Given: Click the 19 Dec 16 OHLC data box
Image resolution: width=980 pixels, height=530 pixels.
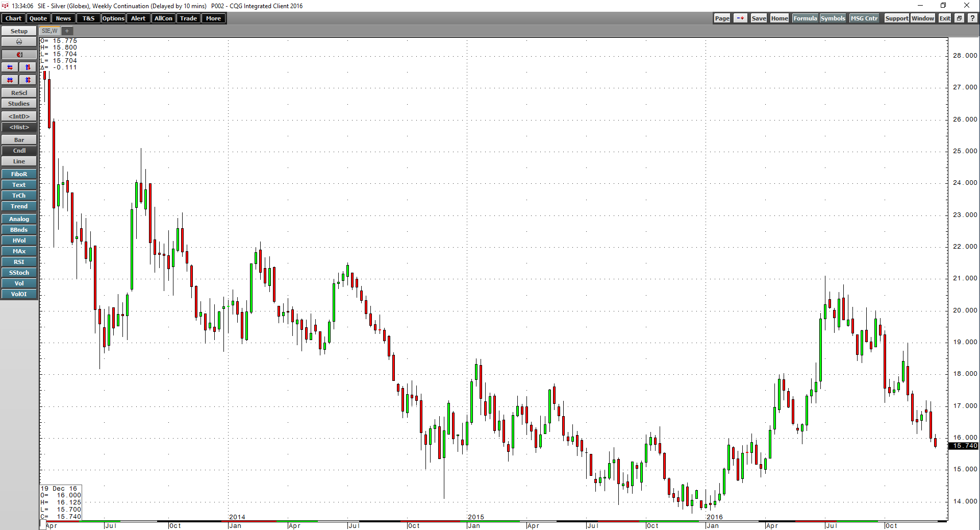Looking at the screenshot, I should coord(61,502).
